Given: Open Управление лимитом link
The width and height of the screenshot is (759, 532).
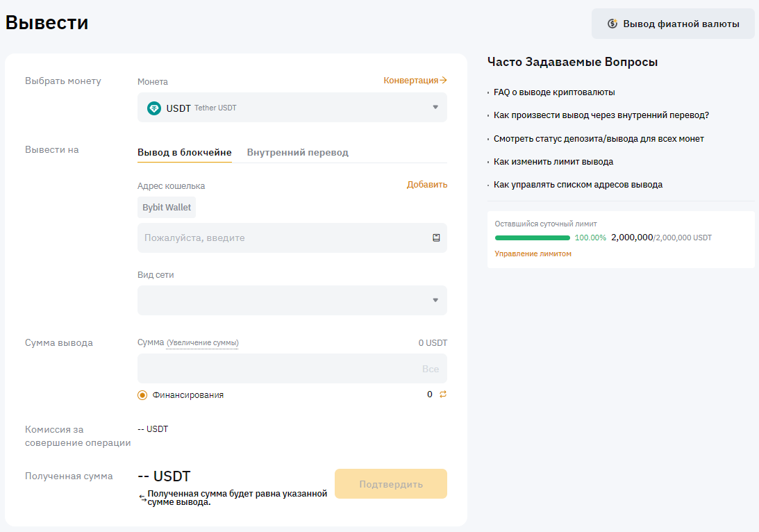Looking at the screenshot, I should [x=533, y=253].
